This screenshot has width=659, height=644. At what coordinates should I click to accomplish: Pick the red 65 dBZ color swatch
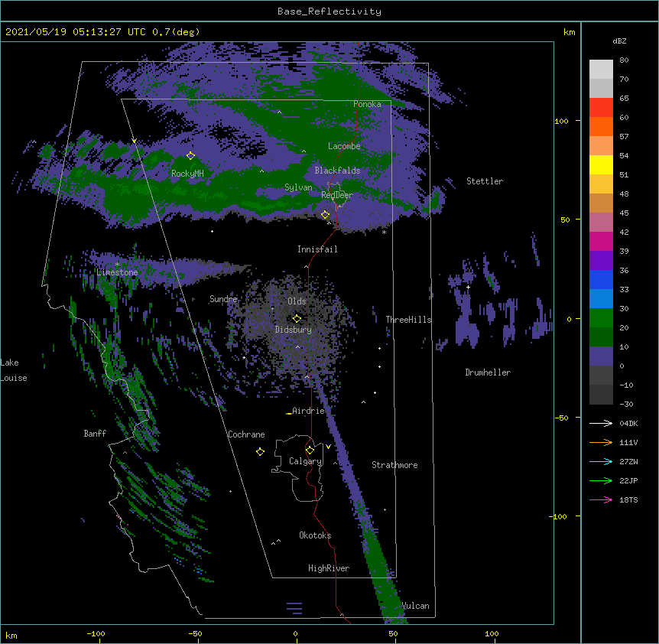click(601, 107)
